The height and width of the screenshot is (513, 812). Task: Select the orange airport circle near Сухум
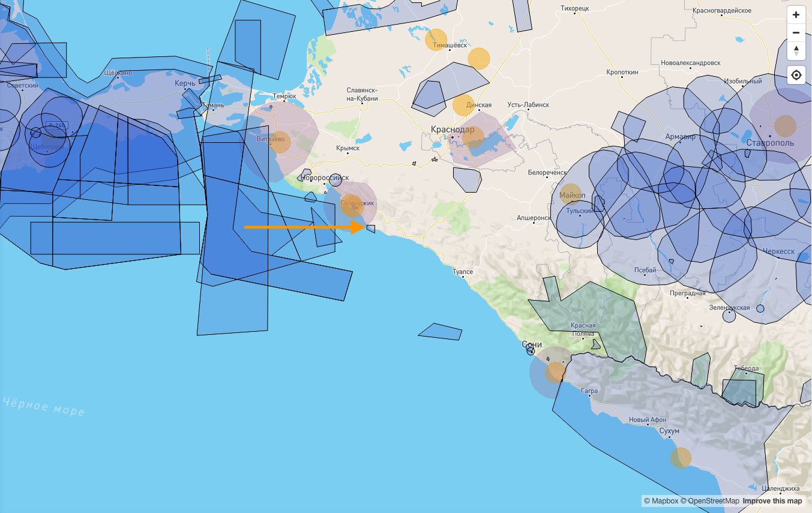pos(681,458)
